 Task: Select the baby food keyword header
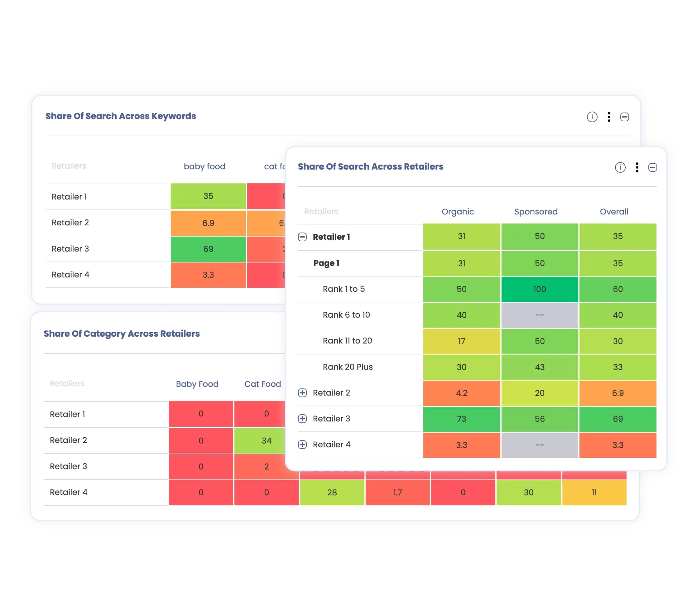[204, 166]
